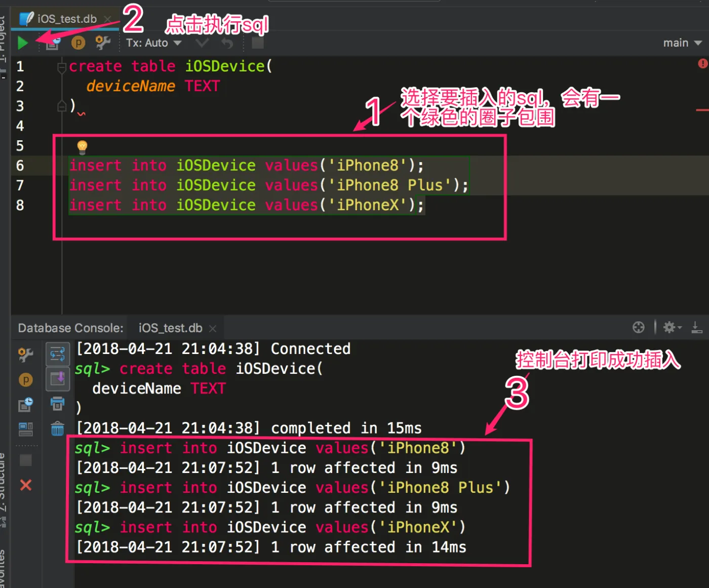Click the 'Connected' log line in console
This screenshot has width=709, height=588.
point(213,349)
